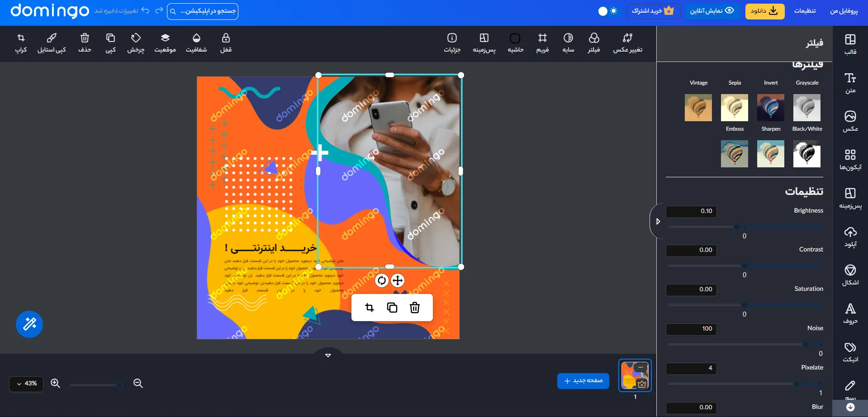Apply the Vintage filter thumbnail

click(698, 108)
